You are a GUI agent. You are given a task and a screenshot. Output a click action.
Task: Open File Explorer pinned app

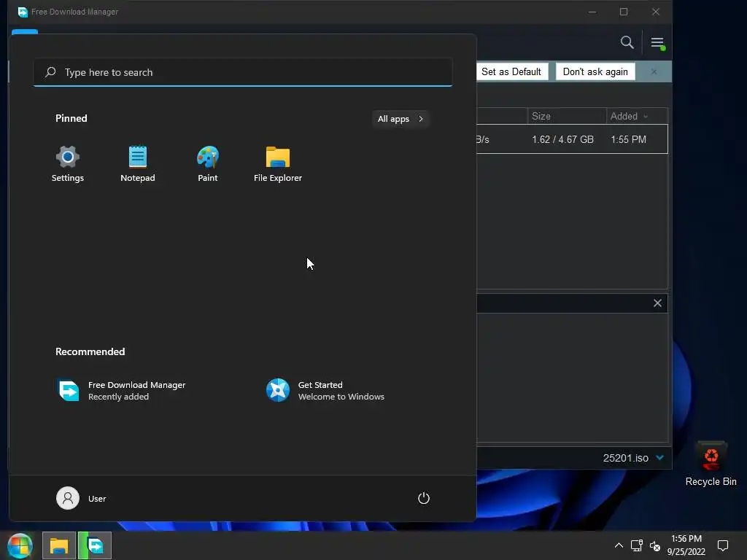pos(278,164)
